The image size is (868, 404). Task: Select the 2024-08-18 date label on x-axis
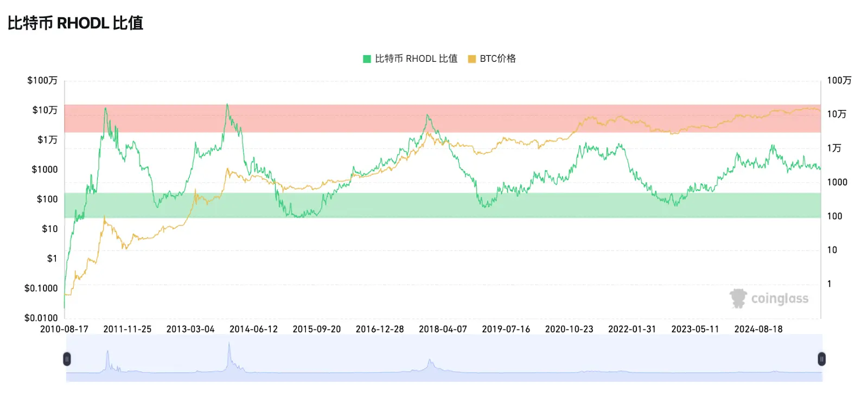click(x=758, y=329)
